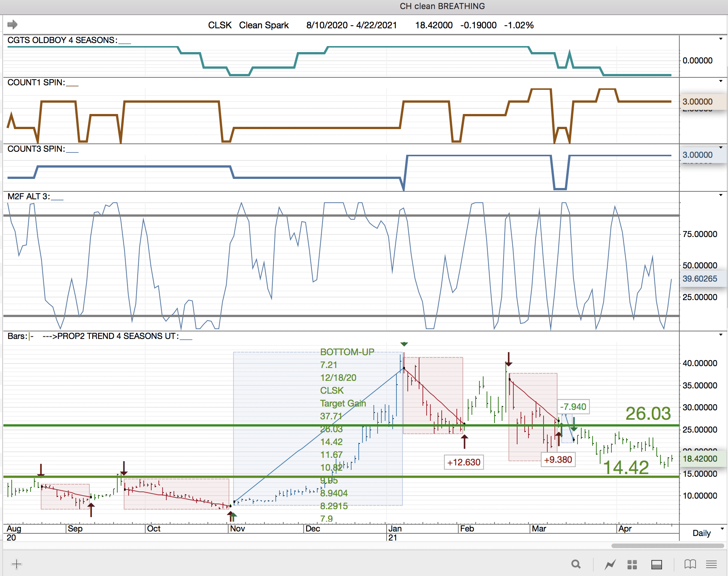Click the PROP2 TREND 4 SEASONS UT label
The width and height of the screenshot is (728, 576).
(118, 336)
